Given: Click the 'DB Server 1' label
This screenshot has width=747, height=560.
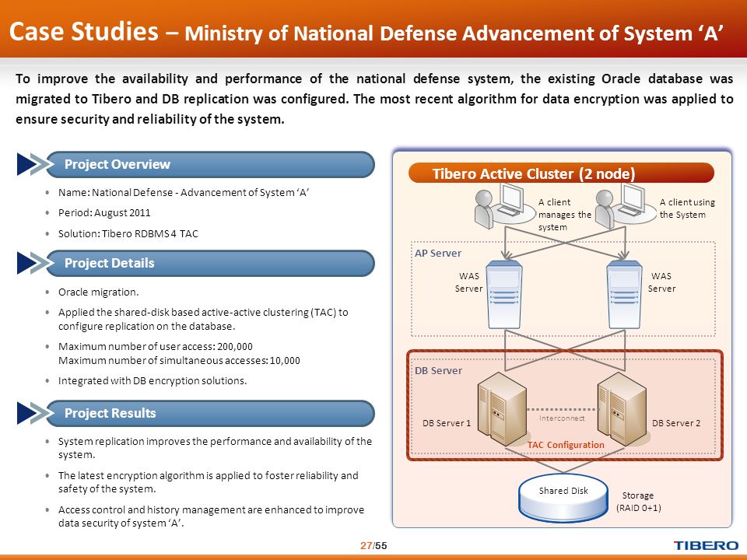Looking at the screenshot, I should (x=447, y=423).
